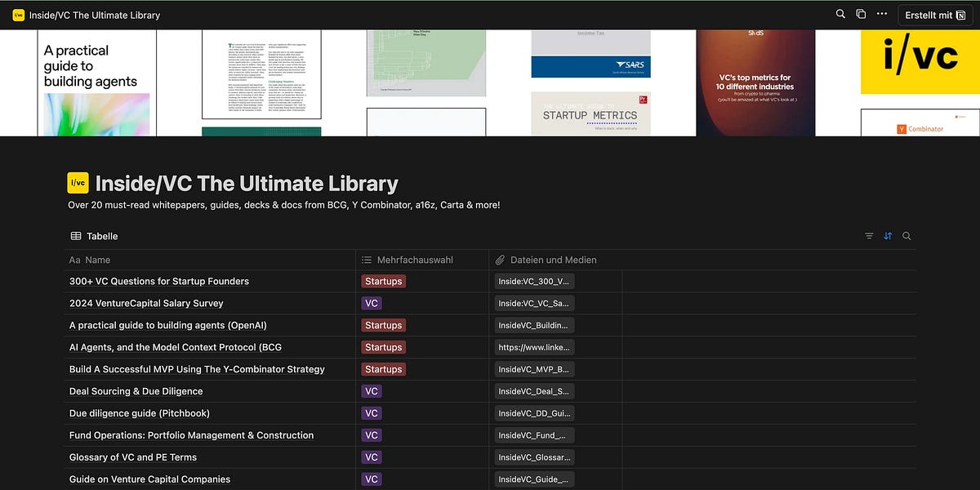Click the duplicate page icon in top bar

click(x=861, y=15)
